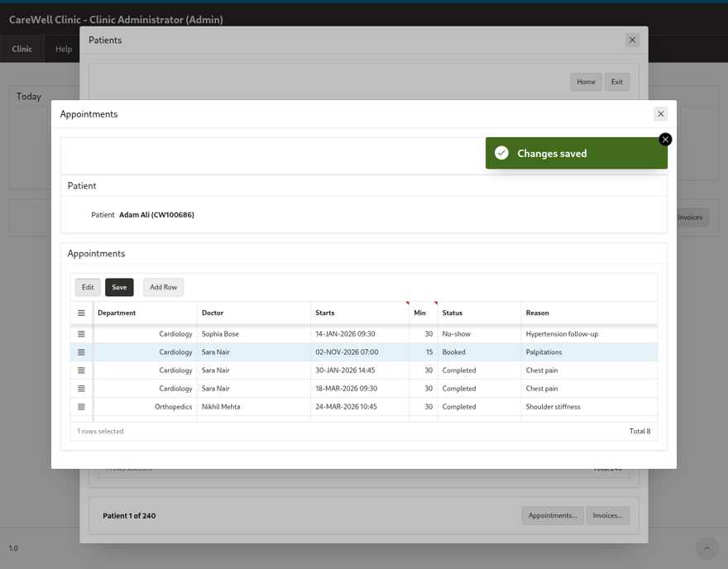Click the Total 8 footer text
This screenshot has height=569, width=728.
click(x=639, y=431)
